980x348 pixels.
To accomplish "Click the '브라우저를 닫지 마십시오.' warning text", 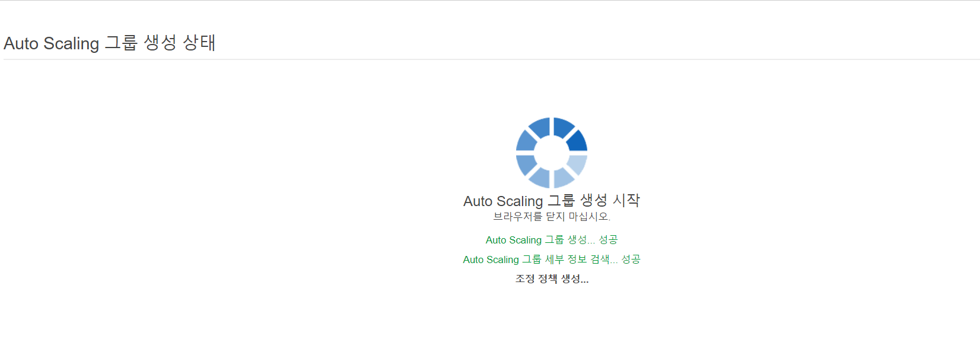I will [x=552, y=217].
